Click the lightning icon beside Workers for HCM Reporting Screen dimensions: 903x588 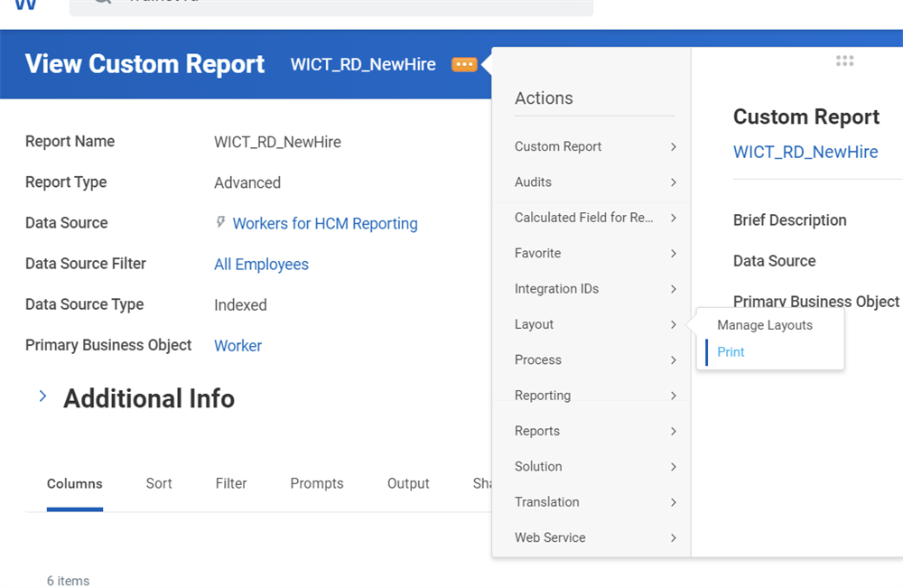220,222
